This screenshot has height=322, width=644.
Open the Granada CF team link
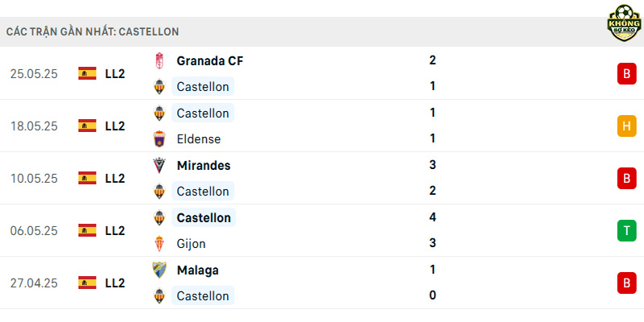pos(210,61)
